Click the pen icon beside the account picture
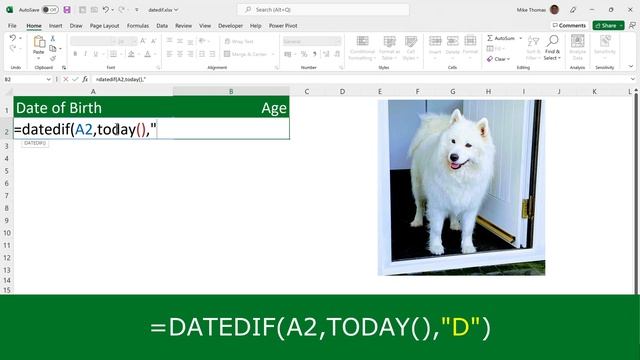Image resolution: width=640 pixels, height=360 pixels. [x=573, y=9]
